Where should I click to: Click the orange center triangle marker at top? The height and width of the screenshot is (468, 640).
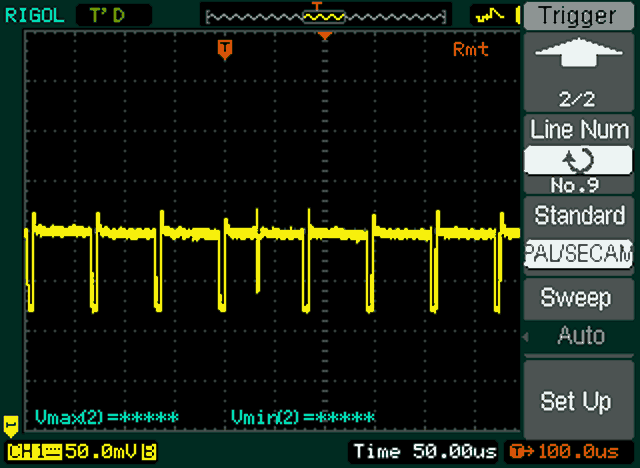[x=324, y=37]
